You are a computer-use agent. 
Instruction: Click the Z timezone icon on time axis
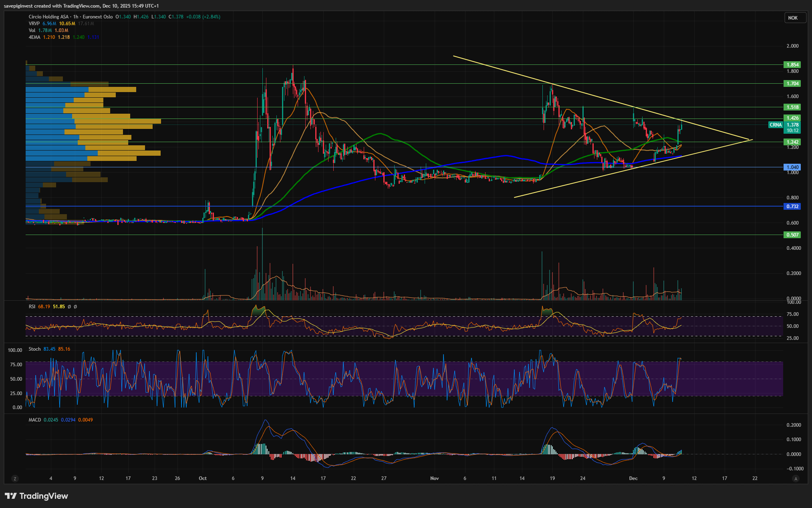[15, 478]
